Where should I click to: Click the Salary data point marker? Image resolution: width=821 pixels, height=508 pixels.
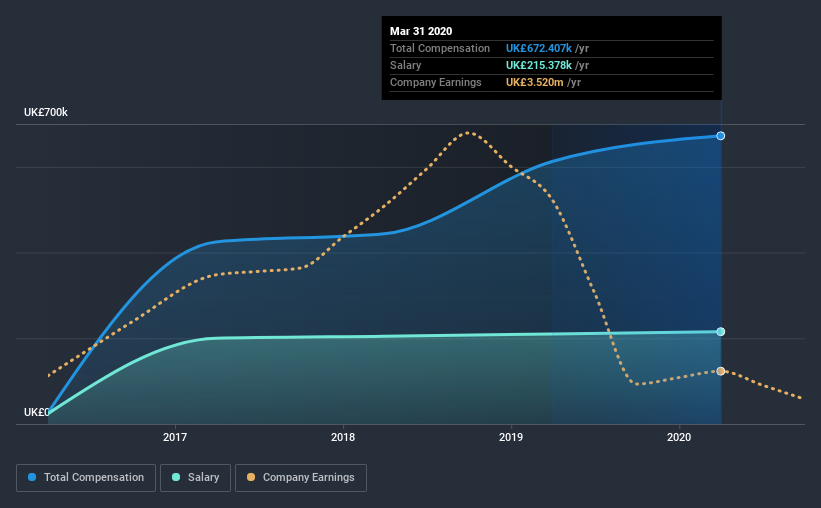[720, 332]
